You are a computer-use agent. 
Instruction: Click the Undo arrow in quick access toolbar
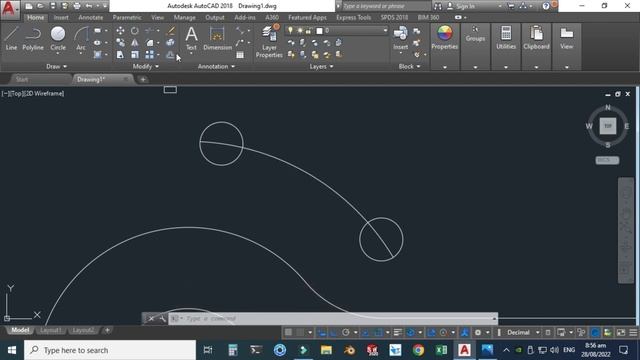click(x=89, y=6)
